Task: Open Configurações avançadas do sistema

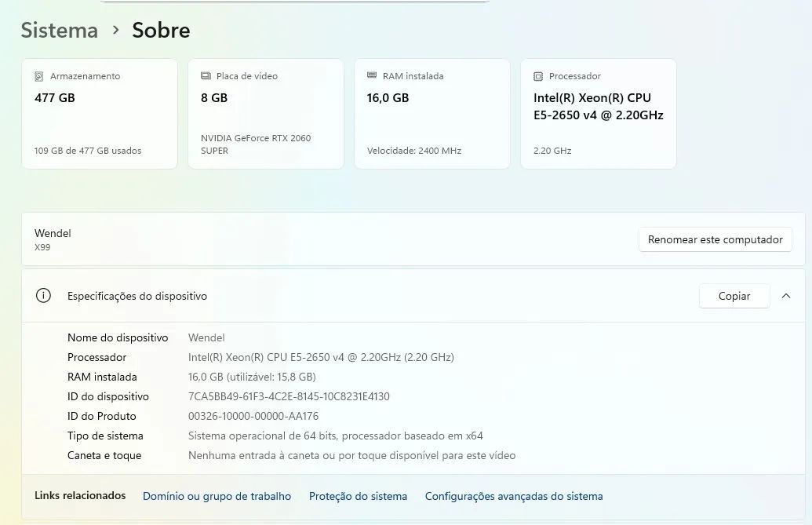Action: (514, 496)
